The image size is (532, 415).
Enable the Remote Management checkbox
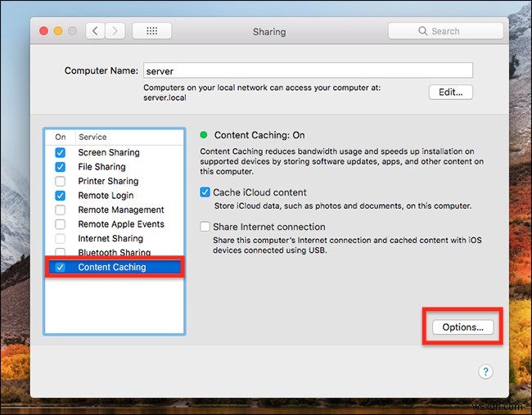(x=61, y=210)
